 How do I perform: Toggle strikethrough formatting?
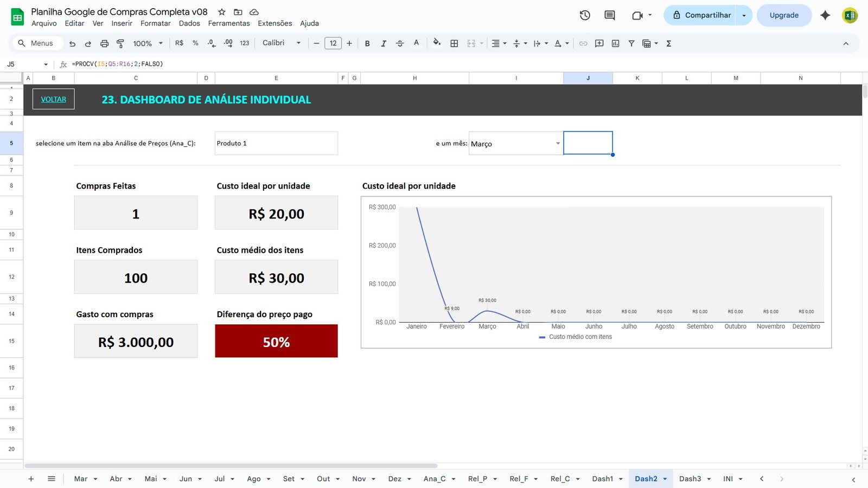pos(400,43)
